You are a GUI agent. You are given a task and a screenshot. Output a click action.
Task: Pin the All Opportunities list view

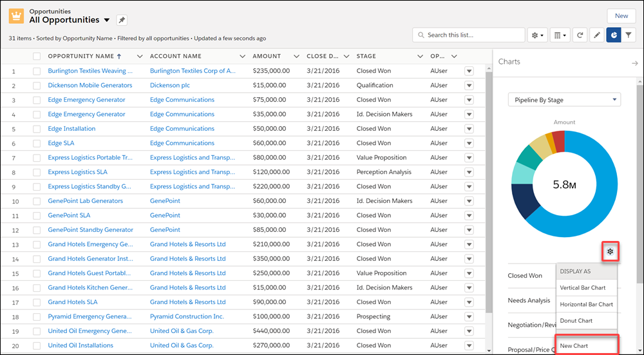122,20
